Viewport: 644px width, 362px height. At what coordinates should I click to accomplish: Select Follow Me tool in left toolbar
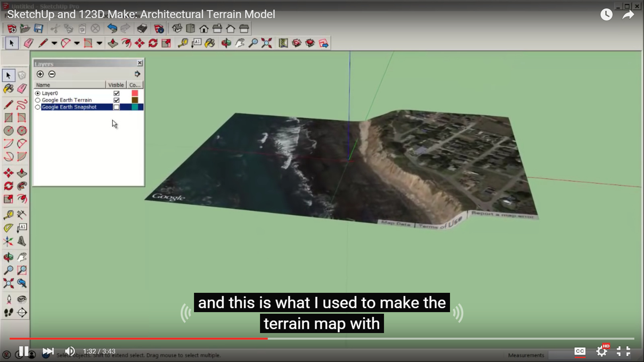[22, 186]
